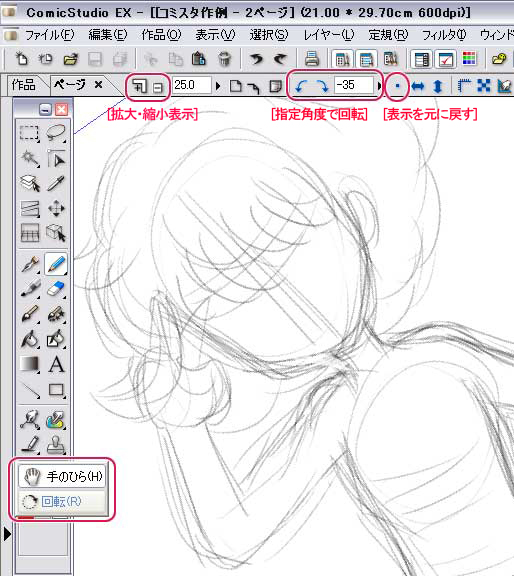The height and width of the screenshot is (576, 514).
Task: Pick the Magic Wand tool
Action: [x=30, y=159]
